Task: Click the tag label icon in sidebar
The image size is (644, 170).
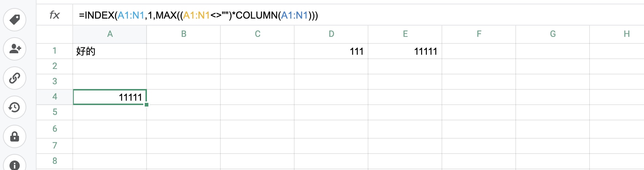Action: (x=15, y=20)
